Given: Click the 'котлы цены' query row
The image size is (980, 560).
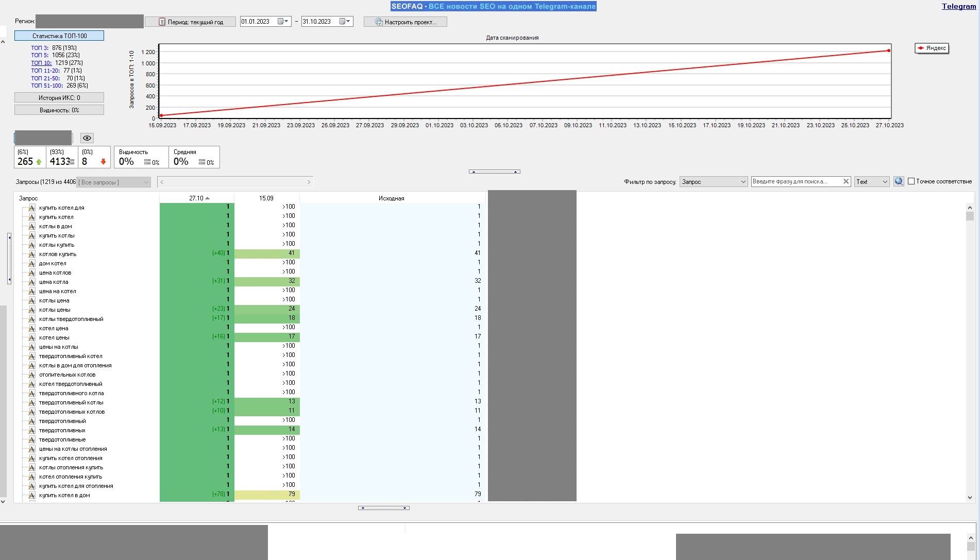Looking at the screenshot, I should tap(250, 310).
